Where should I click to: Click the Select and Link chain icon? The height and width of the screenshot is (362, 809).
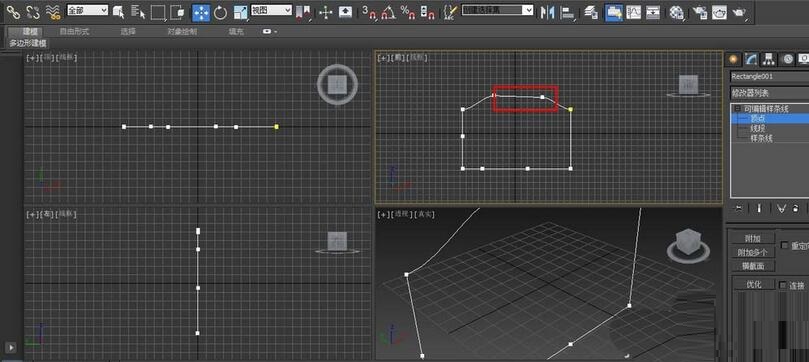(13, 11)
